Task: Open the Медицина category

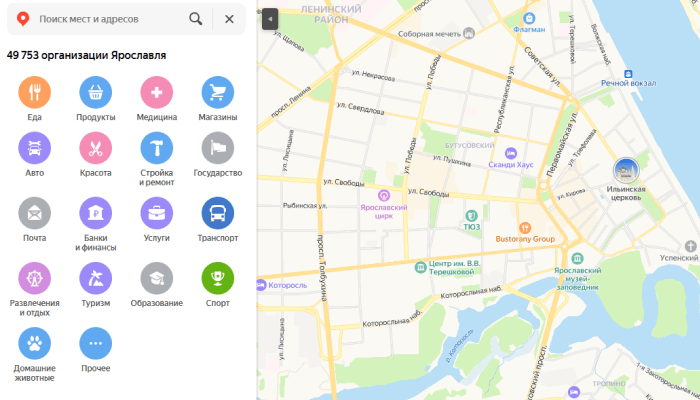Action: [157, 93]
